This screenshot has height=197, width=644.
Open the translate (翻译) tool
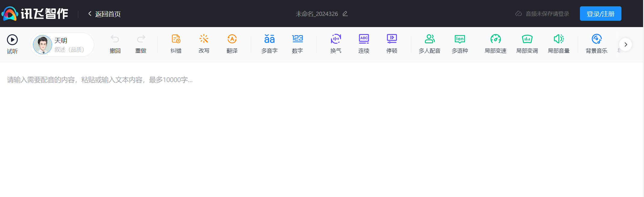[232, 39]
